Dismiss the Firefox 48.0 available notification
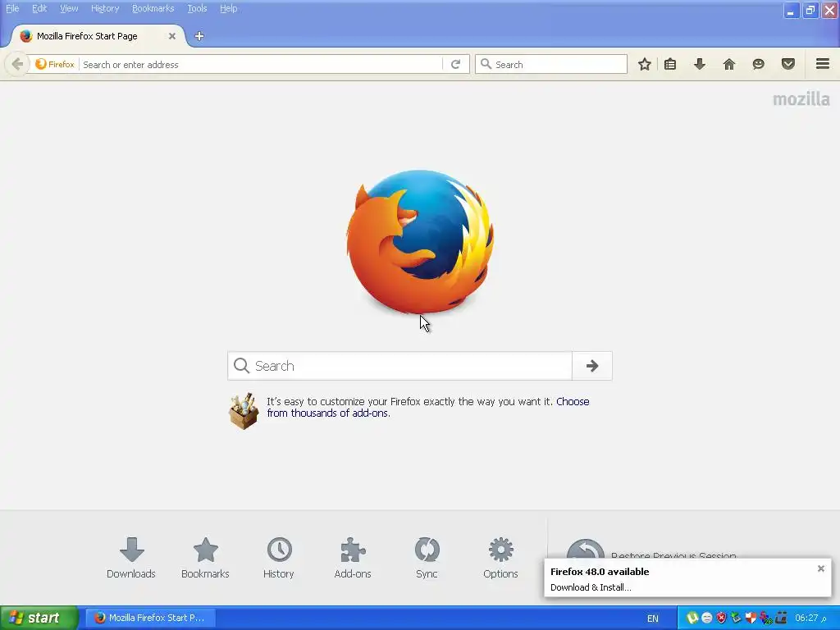Viewport: 840px width, 630px height. click(x=820, y=568)
